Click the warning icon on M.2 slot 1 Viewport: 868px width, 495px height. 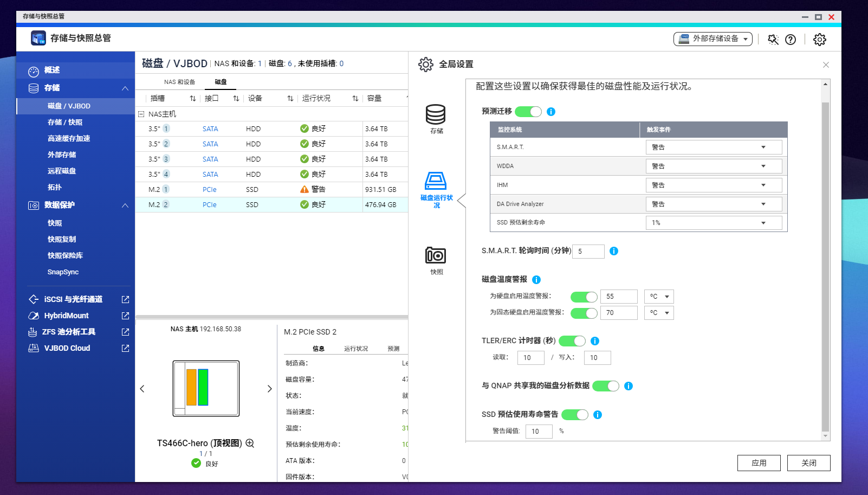click(x=305, y=189)
